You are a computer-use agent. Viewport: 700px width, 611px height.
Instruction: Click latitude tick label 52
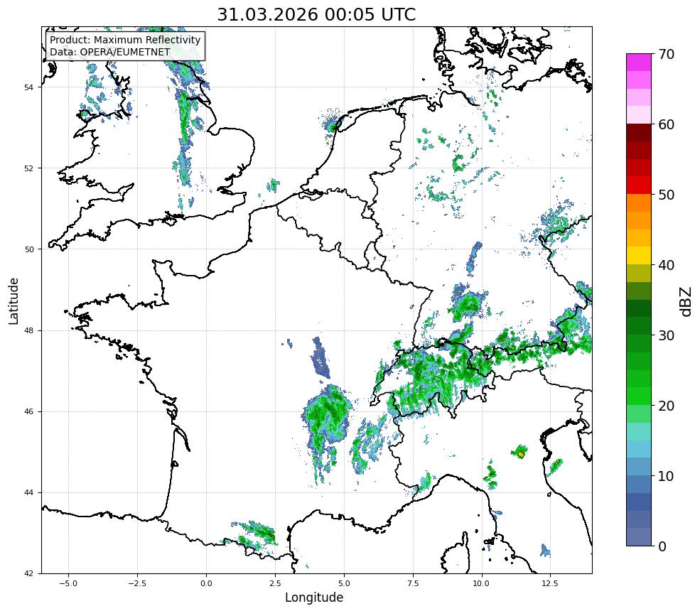(x=28, y=168)
